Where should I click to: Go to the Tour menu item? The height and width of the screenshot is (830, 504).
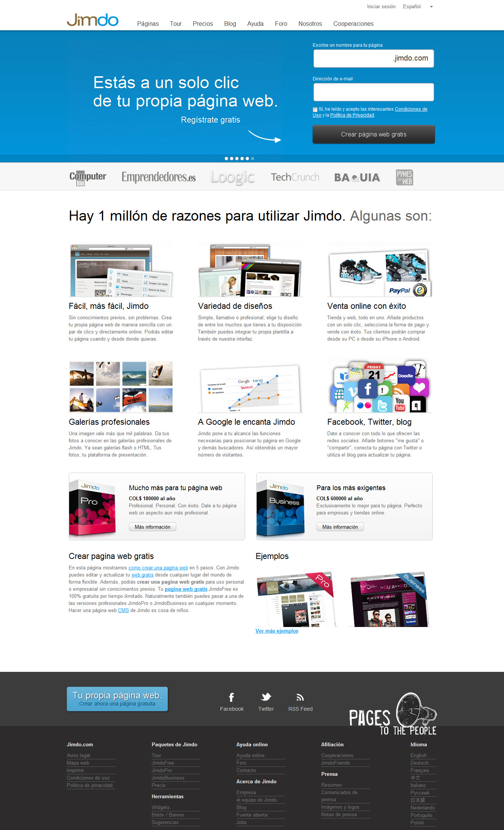(x=176, y=24)
